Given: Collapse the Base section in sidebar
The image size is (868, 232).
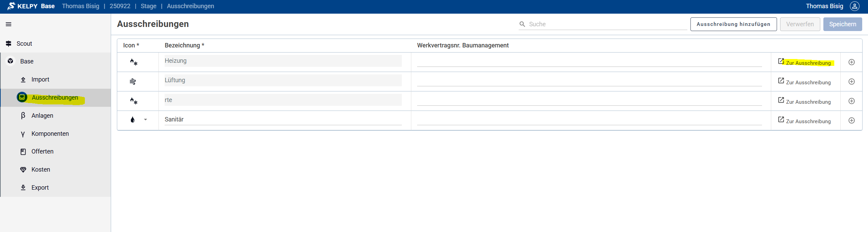Looking at the screenshot, I should pyautogui.click(x=27, y=61).
